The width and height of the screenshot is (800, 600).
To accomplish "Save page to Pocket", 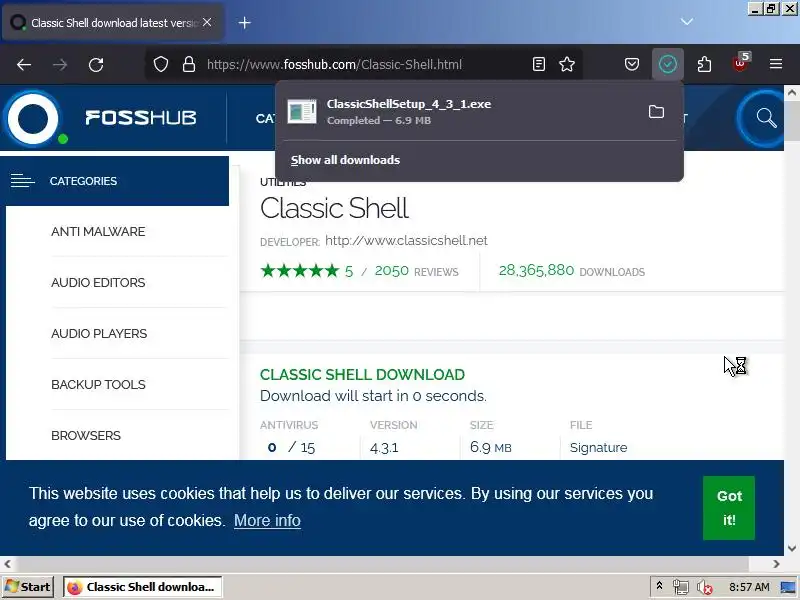I will coord(632,64).
